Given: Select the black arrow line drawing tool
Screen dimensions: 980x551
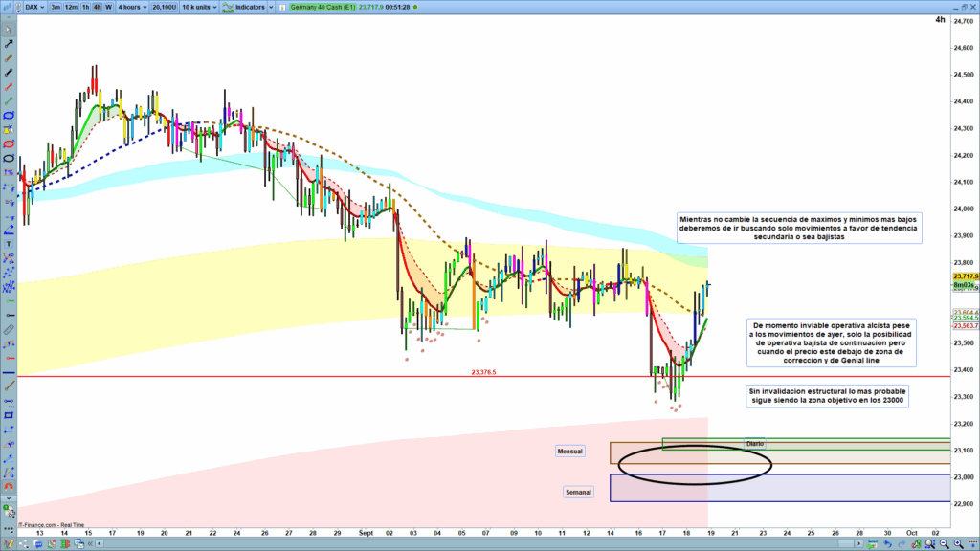Looking at the screenshot, I should click(x=9, y=44).
